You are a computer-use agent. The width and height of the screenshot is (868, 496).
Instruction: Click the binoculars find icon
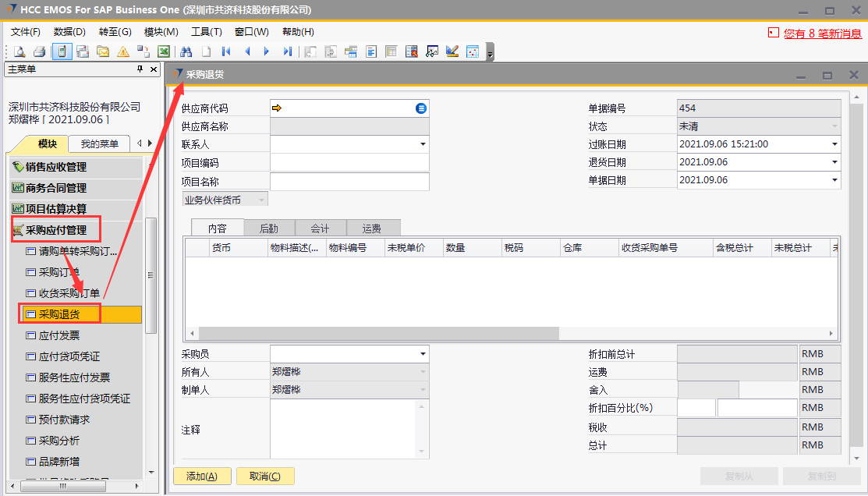pos(186,52)
